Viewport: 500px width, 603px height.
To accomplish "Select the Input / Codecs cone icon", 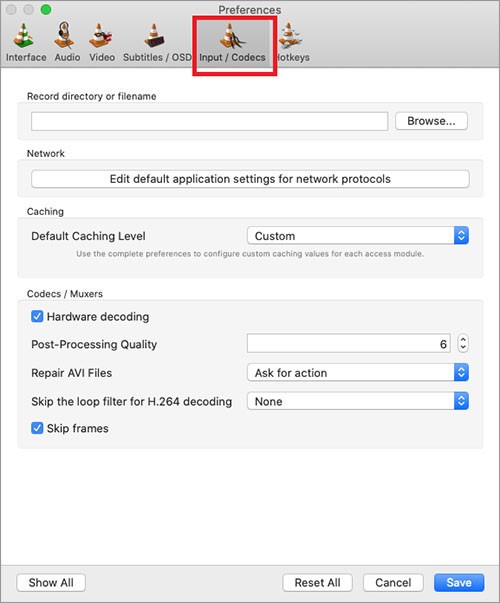I will 232,36.
